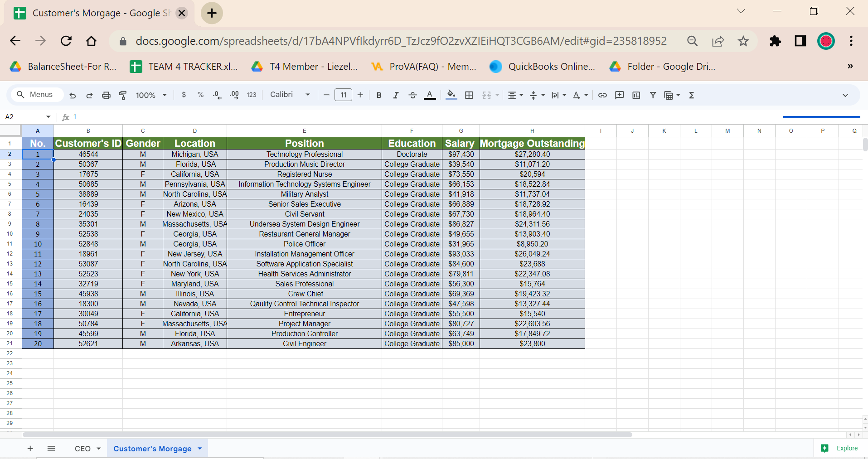Open the Name Box dropdown arrow
Screen dimensions: 868x459
coord(48,117)
